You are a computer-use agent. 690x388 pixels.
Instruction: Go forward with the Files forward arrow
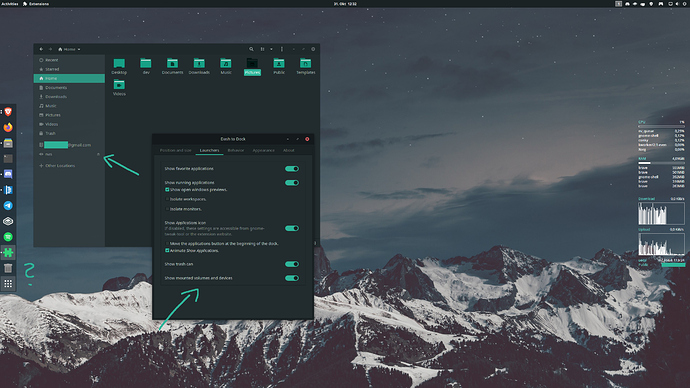(x=50, y=49)
